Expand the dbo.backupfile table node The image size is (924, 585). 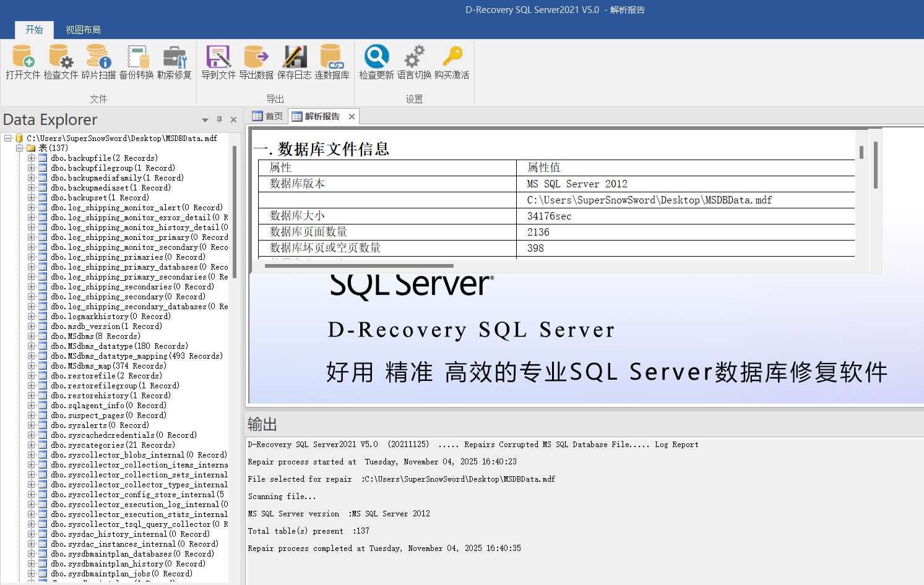[x=31, y=158]
